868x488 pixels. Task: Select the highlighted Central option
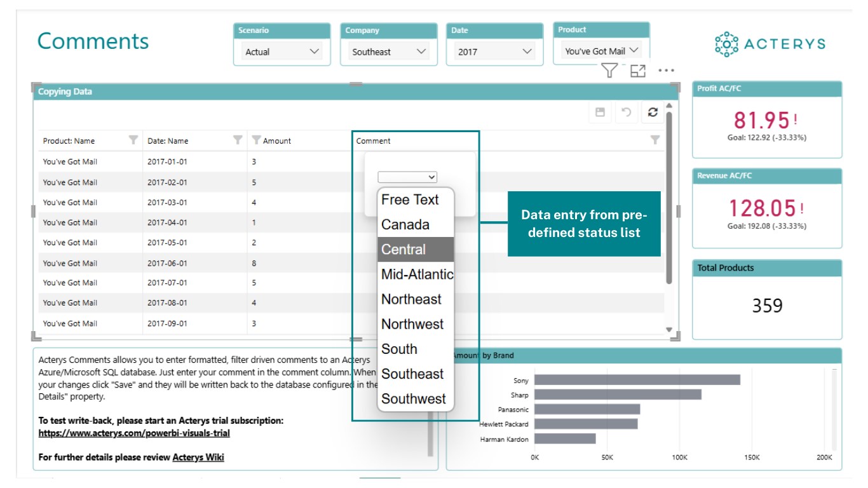pos(416,249)
